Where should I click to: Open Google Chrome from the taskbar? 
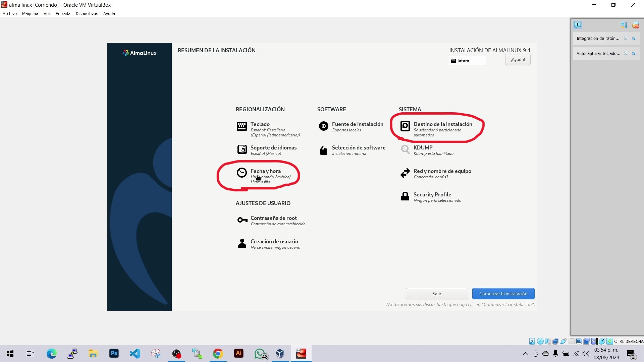(x=218, y=354)
